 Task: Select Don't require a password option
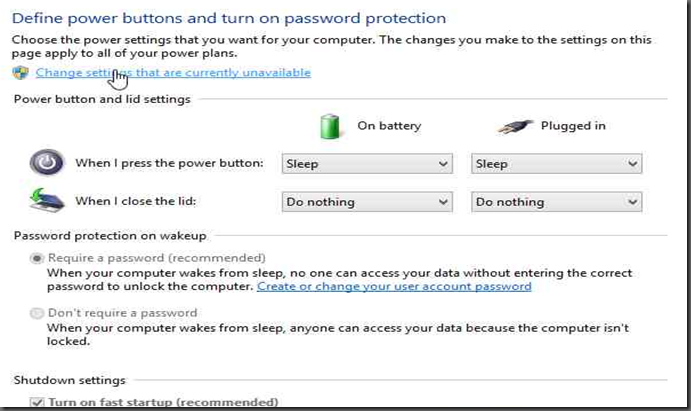point(38,313)
